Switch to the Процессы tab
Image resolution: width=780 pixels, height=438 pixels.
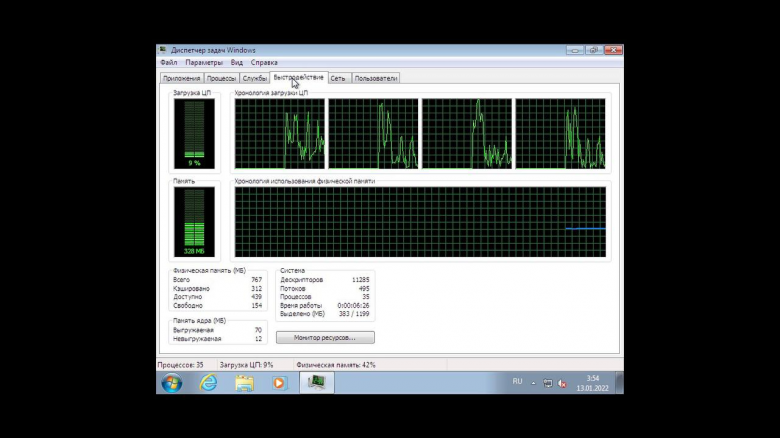point(221,78)
